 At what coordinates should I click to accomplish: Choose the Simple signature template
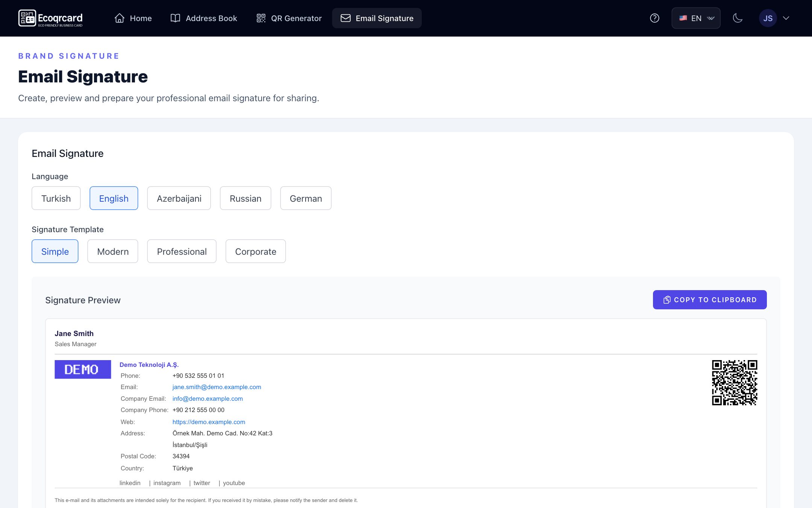55,251
